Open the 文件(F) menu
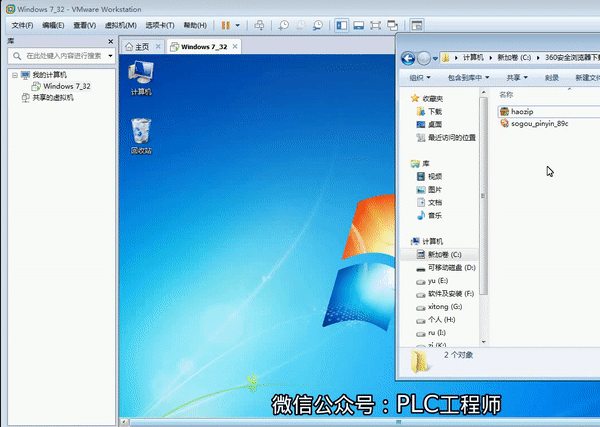The image size is (600, 427). pos(22,26)
